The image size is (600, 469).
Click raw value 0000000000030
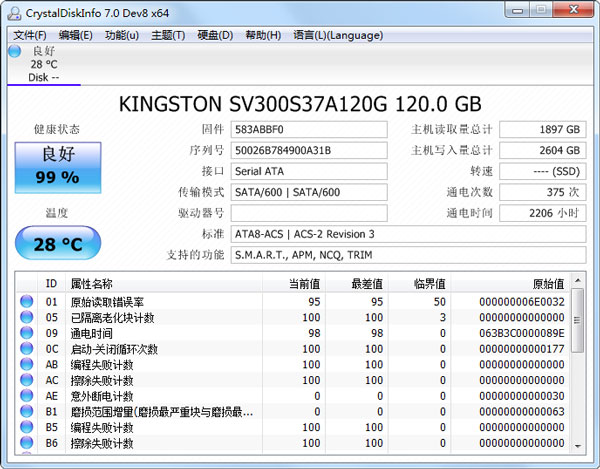[522, 396]
